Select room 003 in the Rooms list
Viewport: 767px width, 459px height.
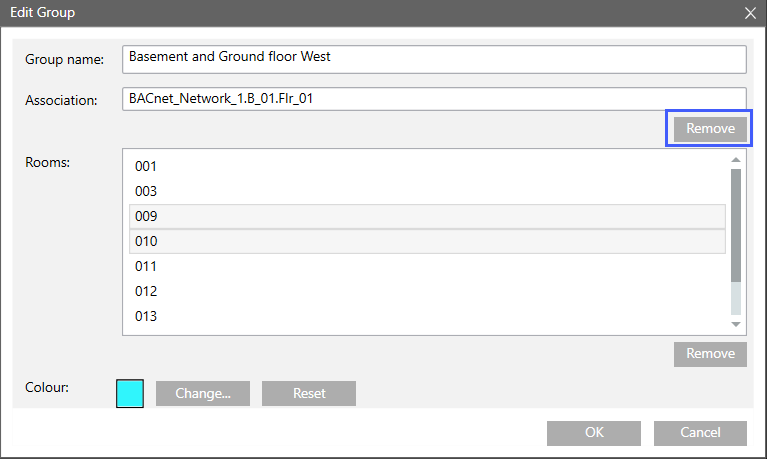point(427,191)
